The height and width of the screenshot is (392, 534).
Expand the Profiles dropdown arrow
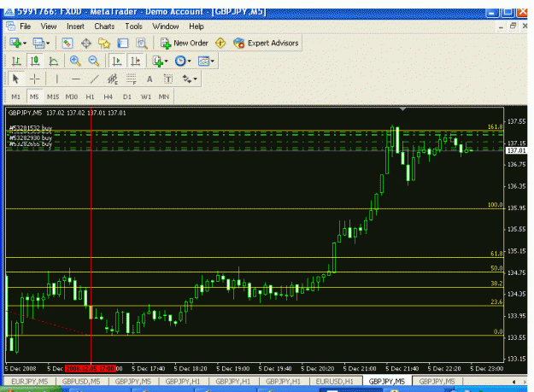48,44
